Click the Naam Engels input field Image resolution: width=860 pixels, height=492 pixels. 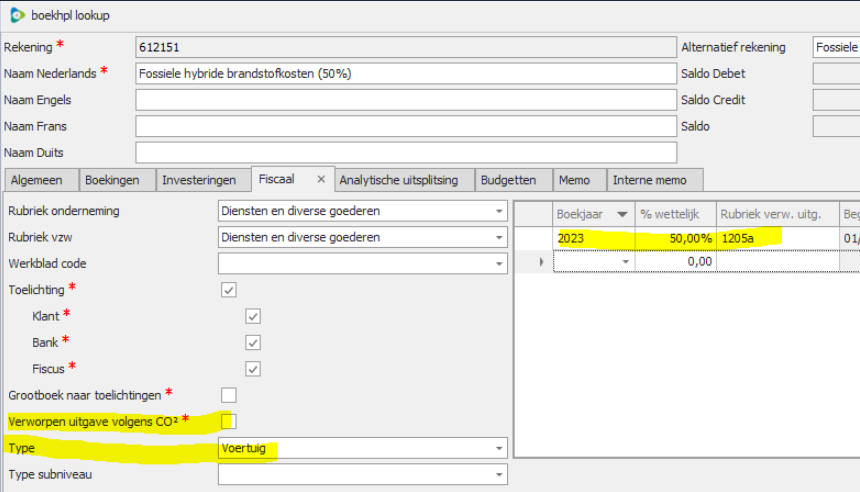coord(405,100)
